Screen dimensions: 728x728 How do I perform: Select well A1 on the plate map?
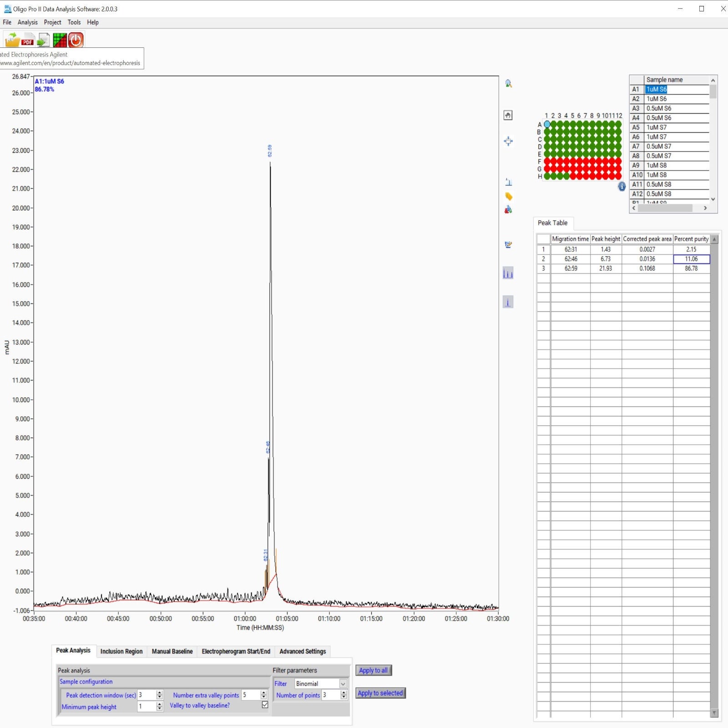click(x=547, y=124)
